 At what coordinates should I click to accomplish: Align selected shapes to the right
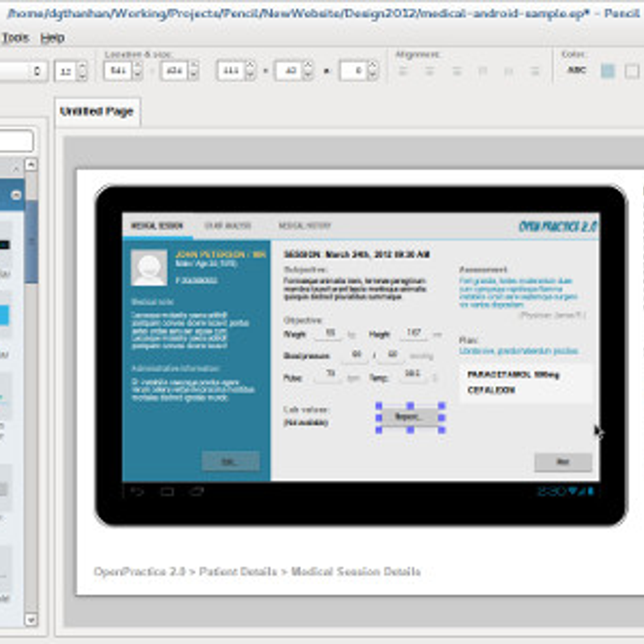point(456,71)
